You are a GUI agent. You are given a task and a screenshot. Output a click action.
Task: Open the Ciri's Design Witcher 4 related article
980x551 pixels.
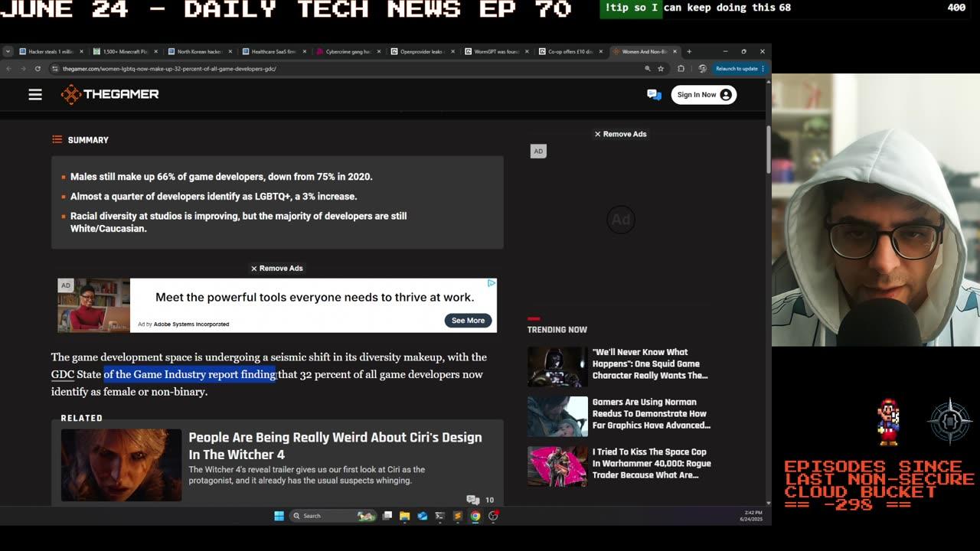335,445
